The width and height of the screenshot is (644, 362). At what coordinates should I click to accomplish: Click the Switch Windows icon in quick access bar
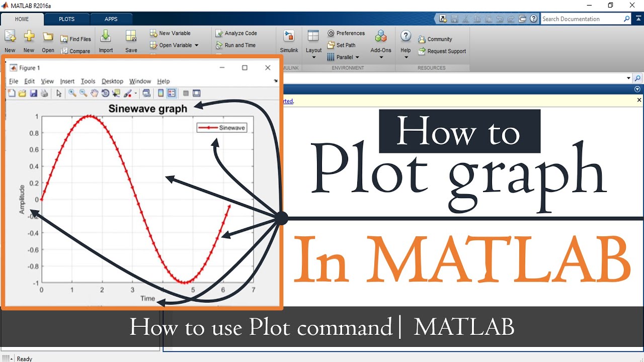pyautogui.click(x=522, y=19)
